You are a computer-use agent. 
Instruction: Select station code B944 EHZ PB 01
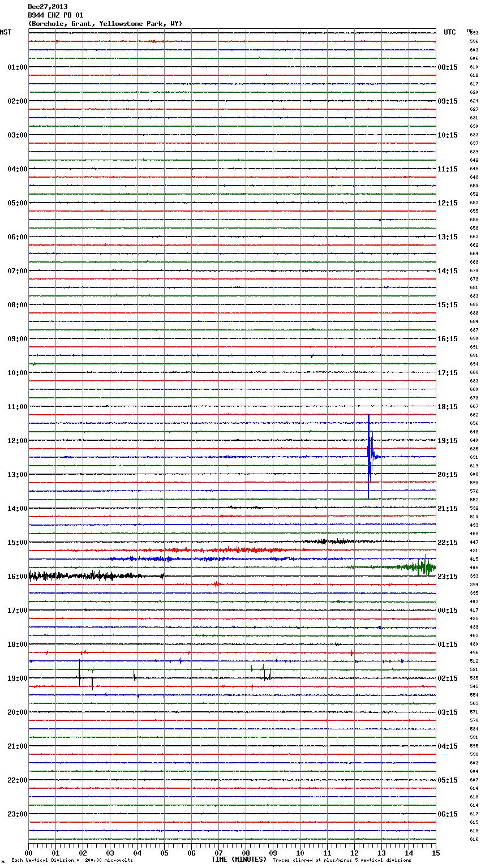click(55, 15)
